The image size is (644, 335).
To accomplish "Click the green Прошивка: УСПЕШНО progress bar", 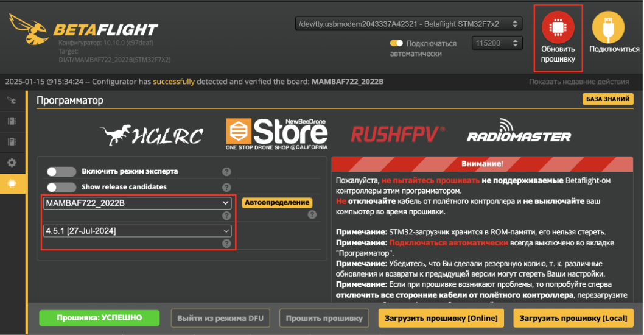I will pos(99,318).
